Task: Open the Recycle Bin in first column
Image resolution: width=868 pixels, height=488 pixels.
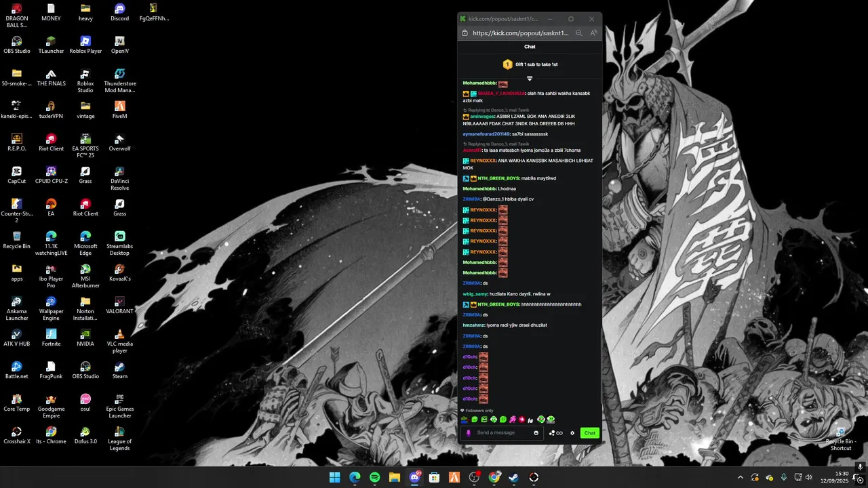Action: pos(16,240)
